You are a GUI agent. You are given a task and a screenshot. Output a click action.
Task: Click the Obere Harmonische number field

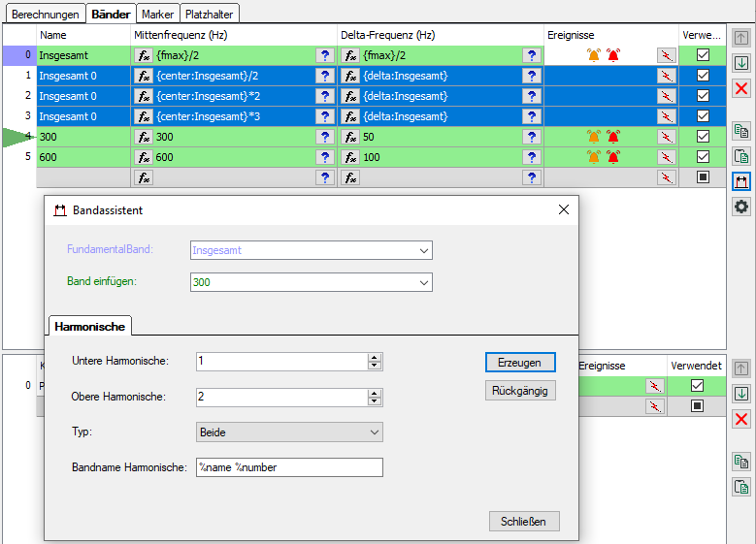click(x=282, y=398)
